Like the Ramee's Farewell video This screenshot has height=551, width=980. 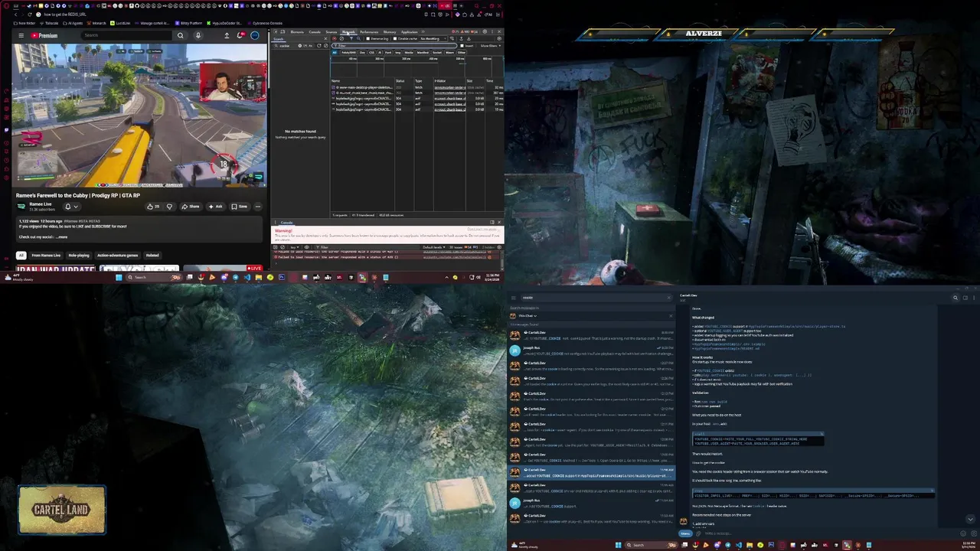point(153,206)
